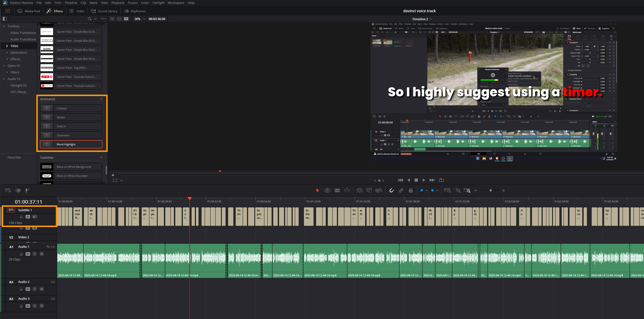Open the viewer zoom 26% dropdown
The width and height of the screenshot is (644, 319).
pyautogui.click(x=140, y=19)
